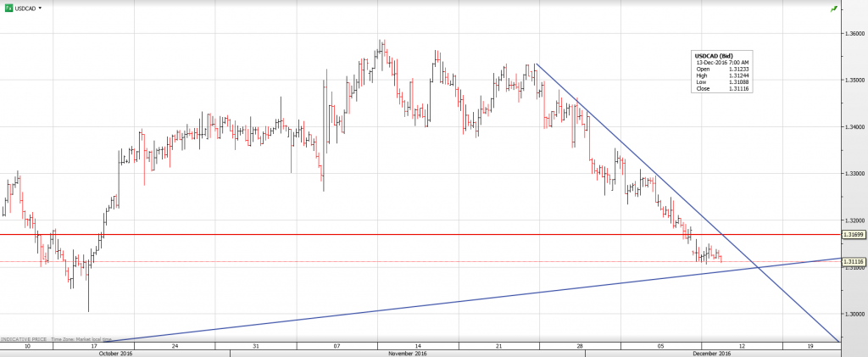The height and width of the screenshot is (357, 868).
Task: Click the dotted red last-price line
Action: coord(339,262)
